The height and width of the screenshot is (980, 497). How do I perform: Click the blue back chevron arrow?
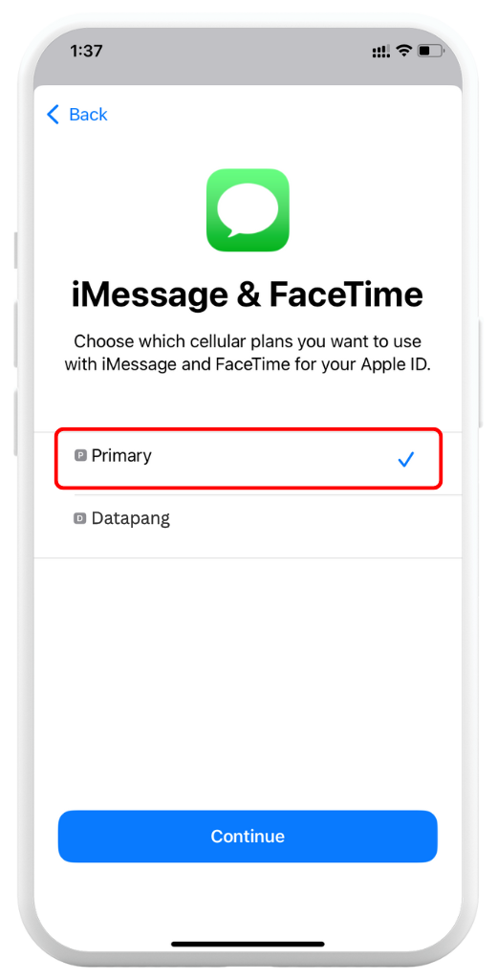[x=54, y=115]
